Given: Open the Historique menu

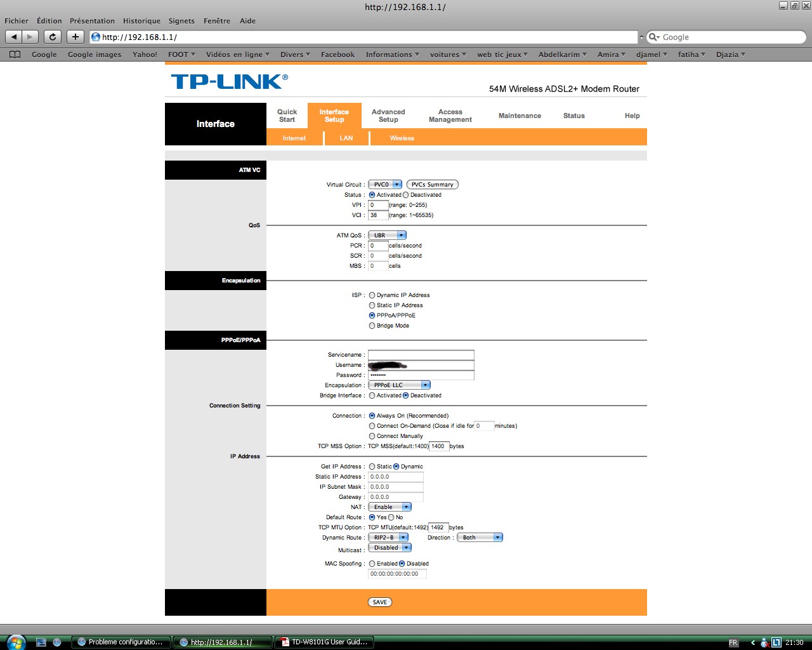Looking at the screenshot, I should 141,21.
